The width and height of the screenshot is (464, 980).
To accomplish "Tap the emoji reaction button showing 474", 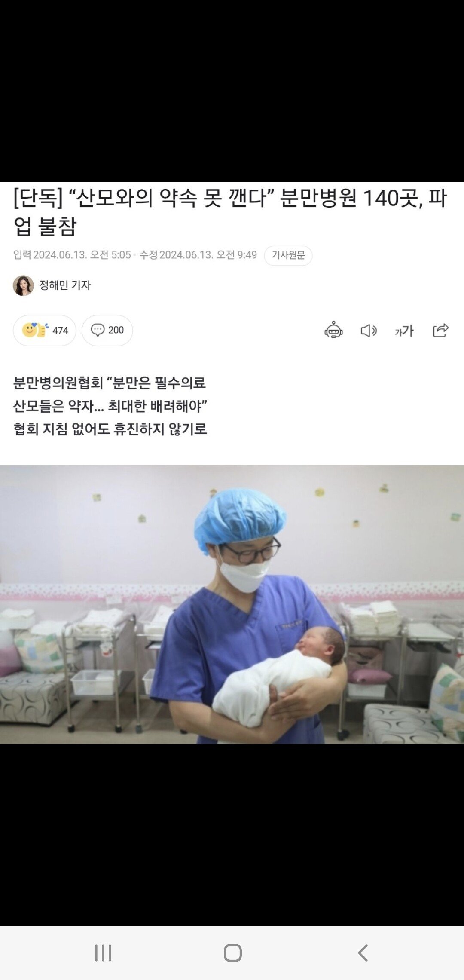I will tap(45, 331).
